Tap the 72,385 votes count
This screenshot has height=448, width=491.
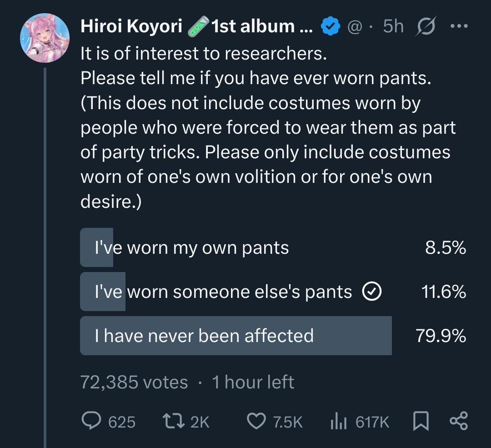click(134, 382)
